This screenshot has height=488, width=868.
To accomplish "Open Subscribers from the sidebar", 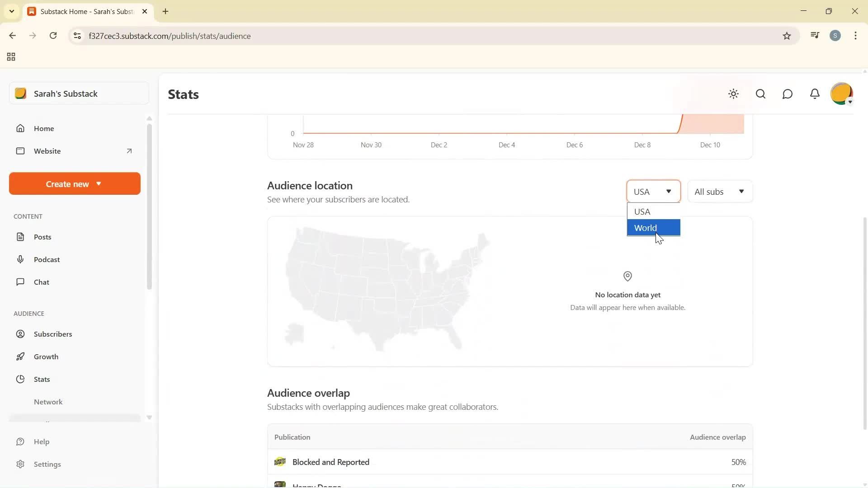I will click(x=53, y=334).
